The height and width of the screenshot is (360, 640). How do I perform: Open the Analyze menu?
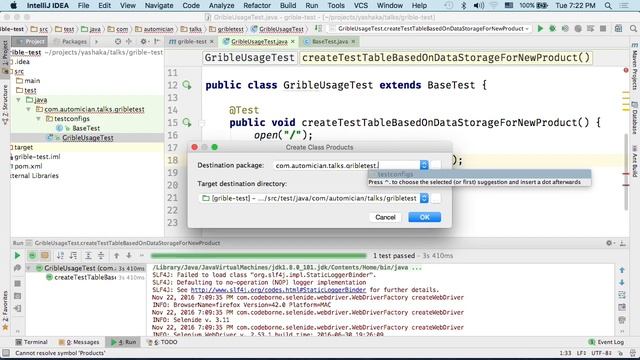click(221, 5)
